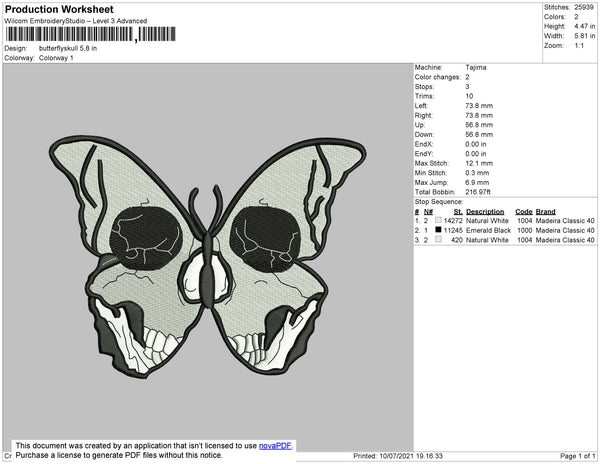Click the Max Stitch value '12.1 mm'

(x=479, y=163)
